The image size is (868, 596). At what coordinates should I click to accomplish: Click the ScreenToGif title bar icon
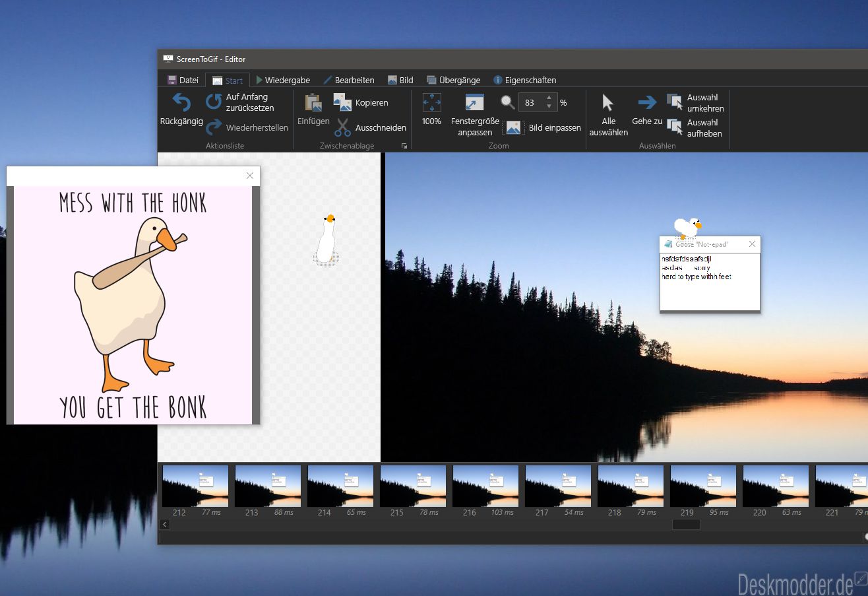(x=168, y=59)
